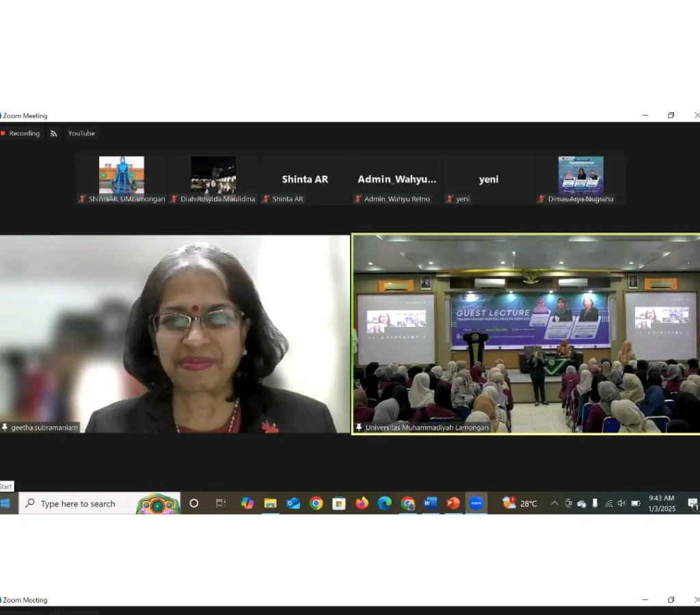Open the Windows Start menu

coord(6,503)
